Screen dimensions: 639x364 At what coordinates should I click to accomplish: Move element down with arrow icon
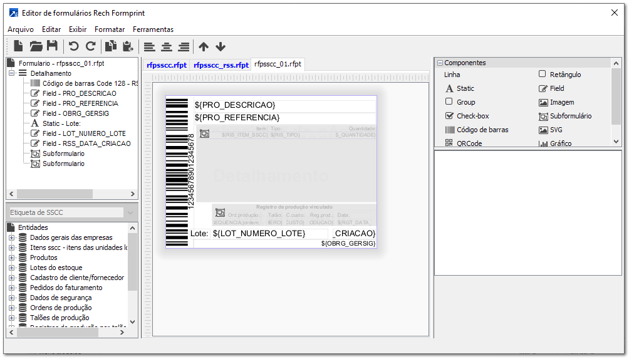(221, 46)
